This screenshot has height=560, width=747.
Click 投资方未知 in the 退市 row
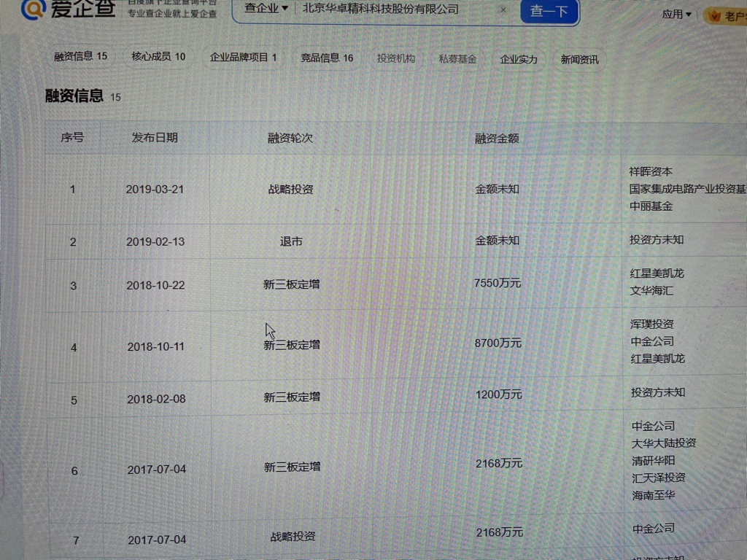click(657, 239)
